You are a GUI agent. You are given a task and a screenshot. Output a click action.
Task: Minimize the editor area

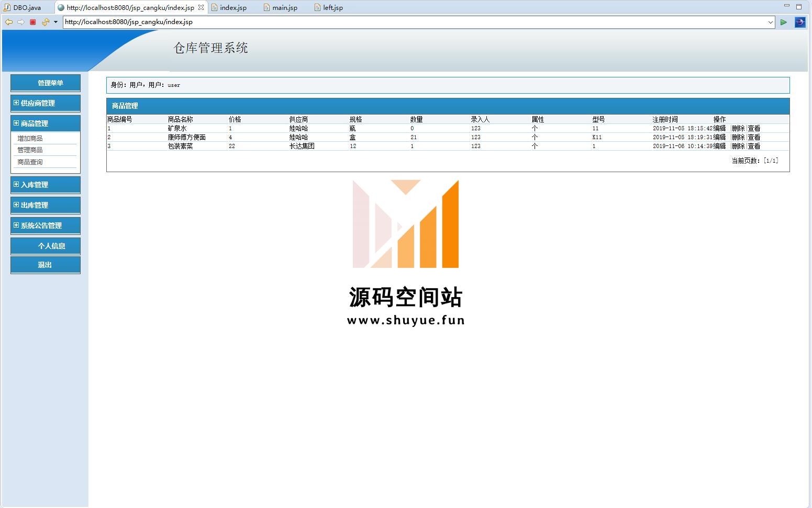pyautogui.click(x=786, y=6)
